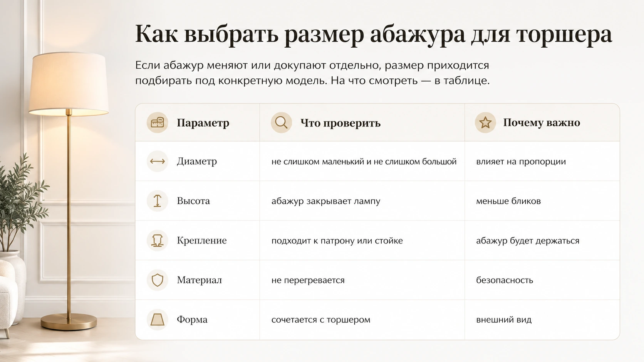The width and height of the screenshot is (644, 362).
Task: Select the Материал row label
Action: [200, 280]
